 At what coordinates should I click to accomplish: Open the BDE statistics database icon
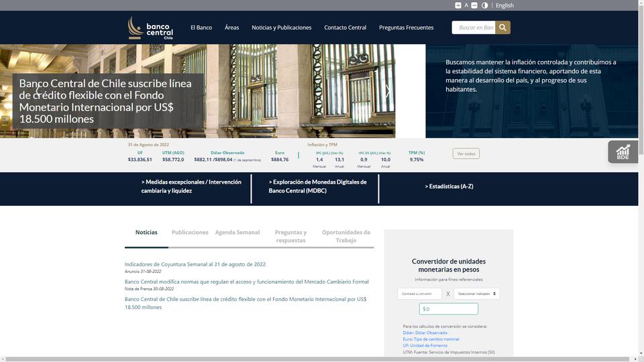[623, 152]
